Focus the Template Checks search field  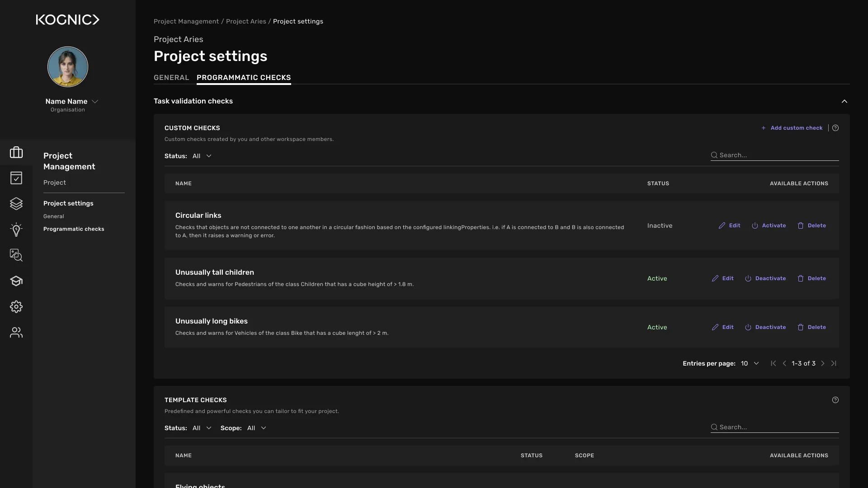(x=775, y=427)
